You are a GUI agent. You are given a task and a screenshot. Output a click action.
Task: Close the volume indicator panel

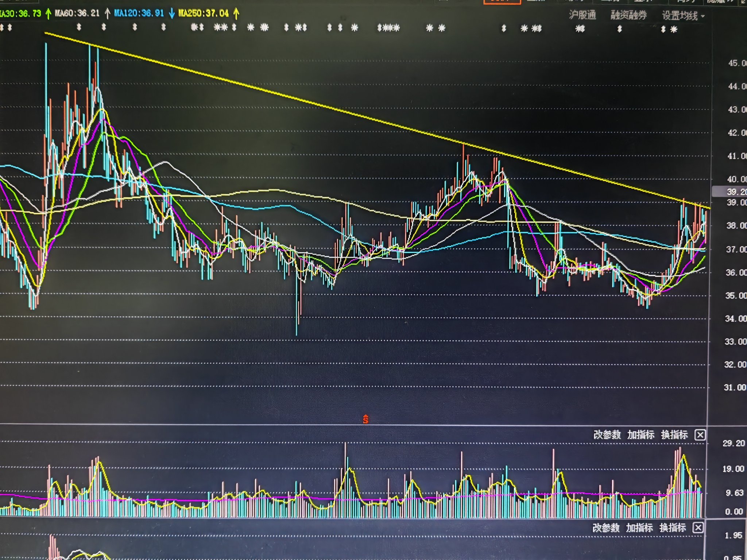[x=700, y=435]
